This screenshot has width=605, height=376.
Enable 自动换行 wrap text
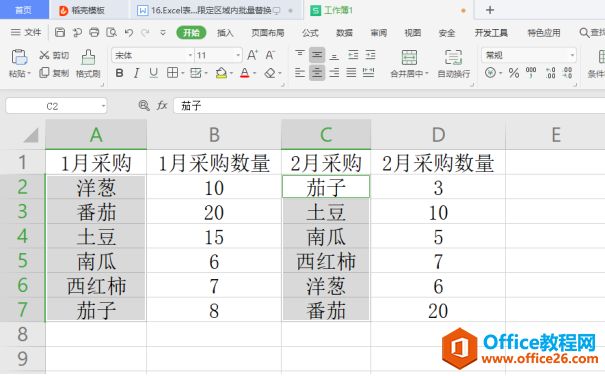pyautogui.click(x=454, y=64)
